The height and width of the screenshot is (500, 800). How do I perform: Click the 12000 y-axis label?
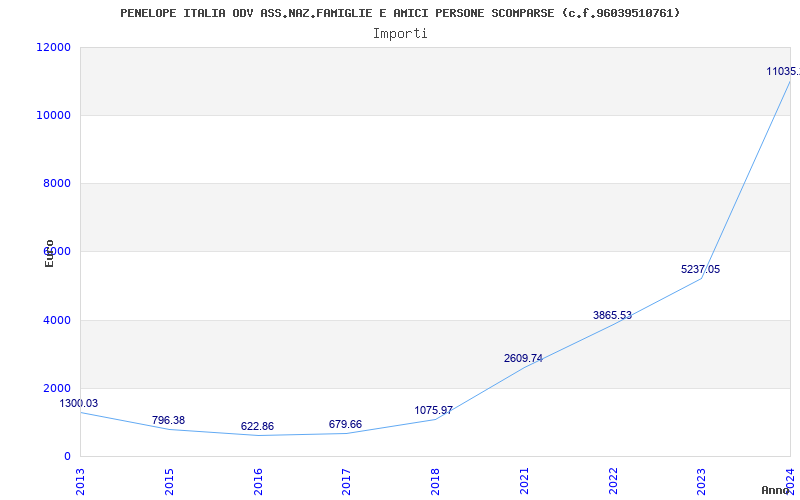click(x=51, y=48)
